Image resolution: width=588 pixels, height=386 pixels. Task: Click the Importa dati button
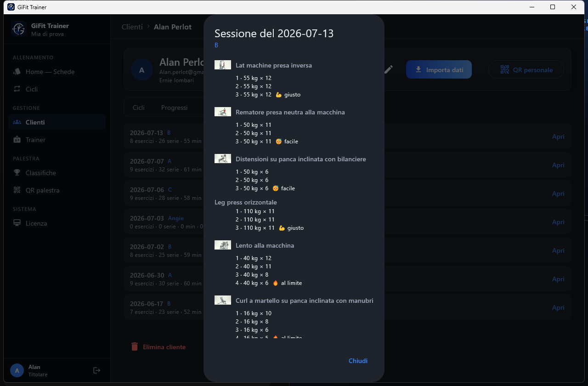coord(439,70)
